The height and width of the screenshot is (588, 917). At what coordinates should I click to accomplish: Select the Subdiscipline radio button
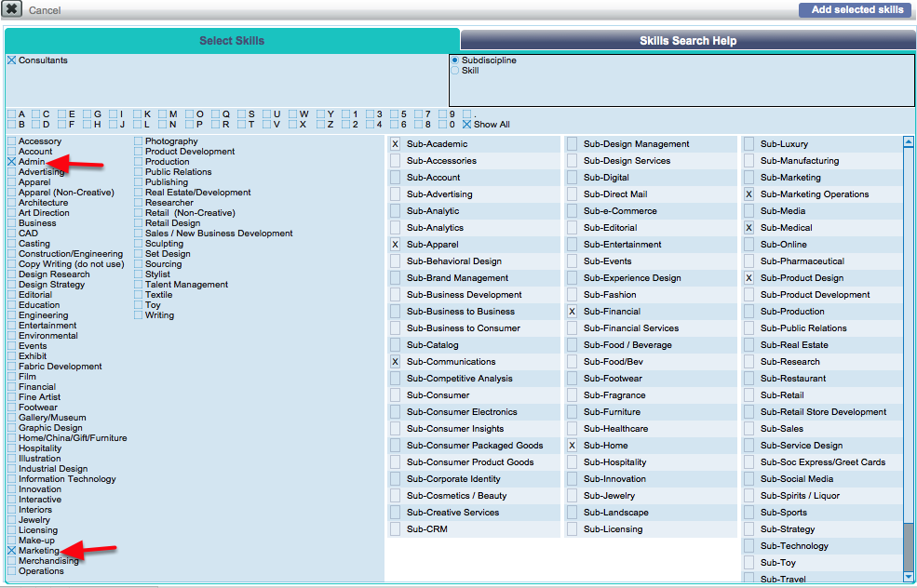[x=454, y=60]
